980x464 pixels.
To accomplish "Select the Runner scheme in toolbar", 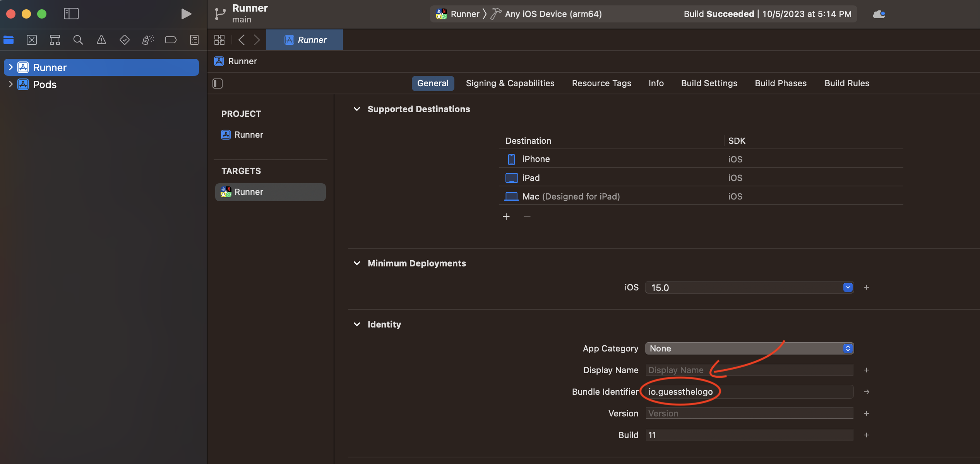I will point(457,14).
